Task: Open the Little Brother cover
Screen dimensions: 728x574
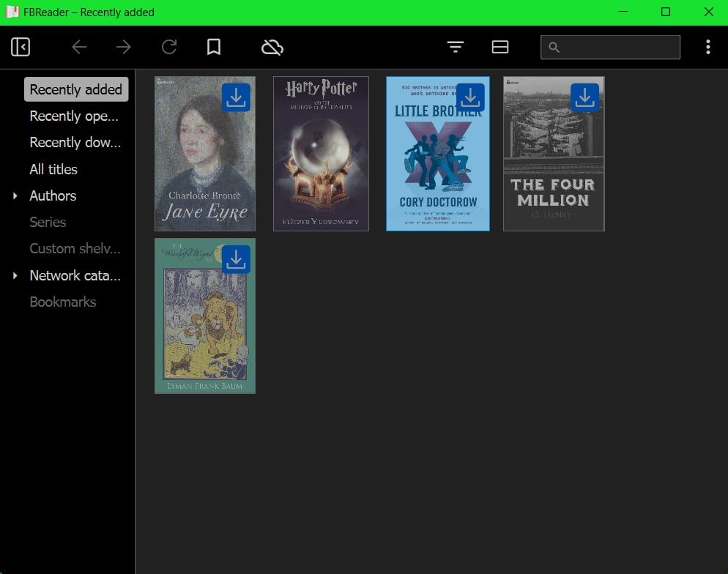Action: [438, 154]
